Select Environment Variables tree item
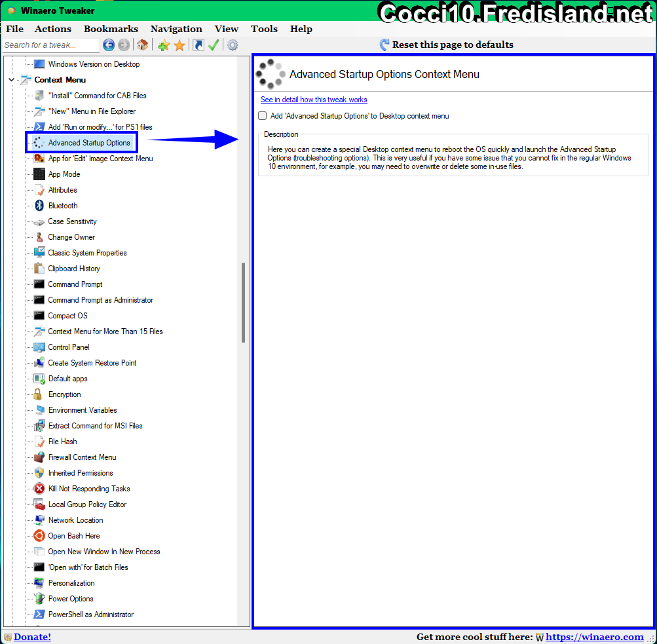 click(83, 409)
